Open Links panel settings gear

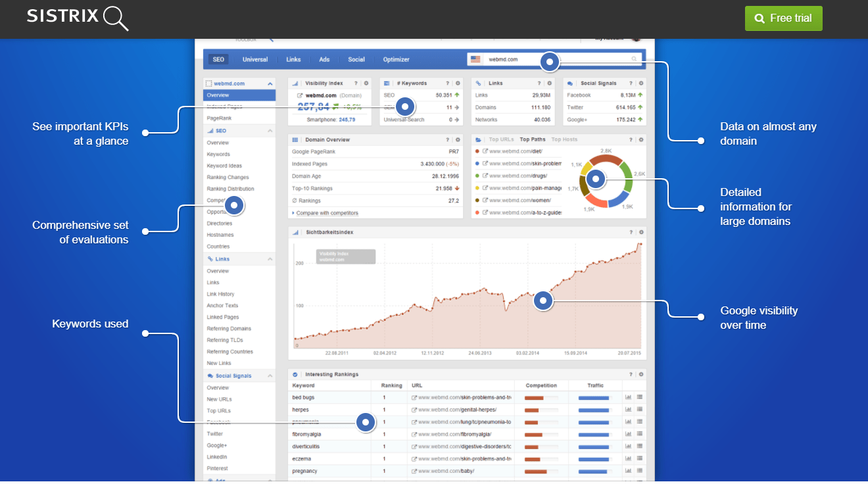[550, 84]
